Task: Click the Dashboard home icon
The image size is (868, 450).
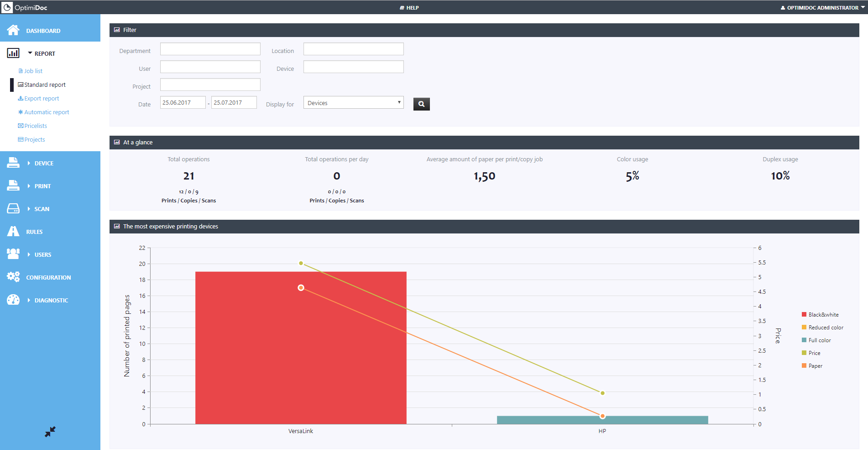Action: tap(13, 30)
